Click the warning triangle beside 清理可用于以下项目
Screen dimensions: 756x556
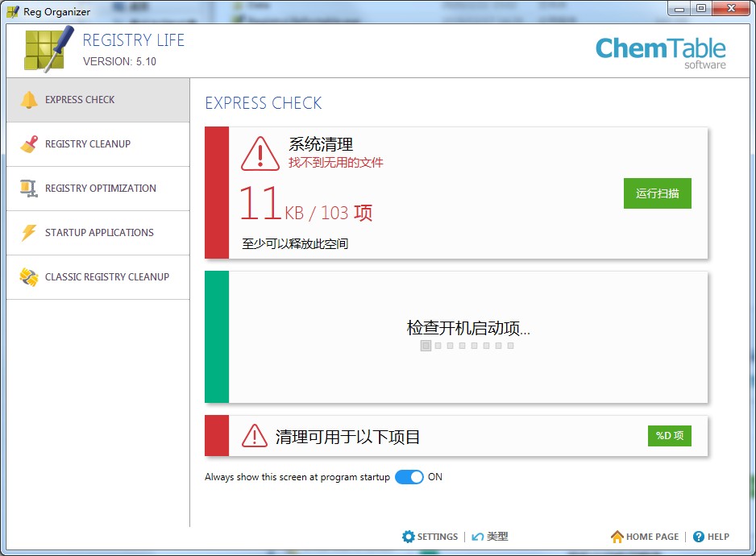click(255, 436)
